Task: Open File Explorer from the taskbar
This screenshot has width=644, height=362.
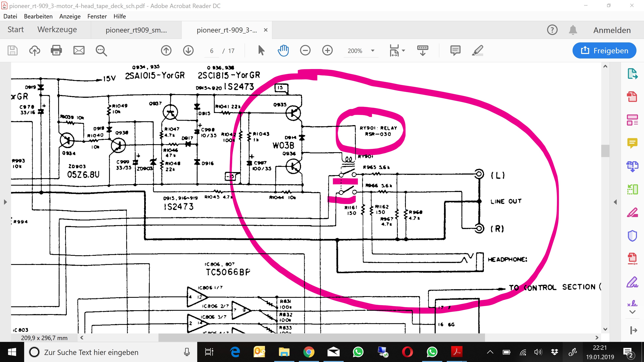Action: (x=284, y=352)
